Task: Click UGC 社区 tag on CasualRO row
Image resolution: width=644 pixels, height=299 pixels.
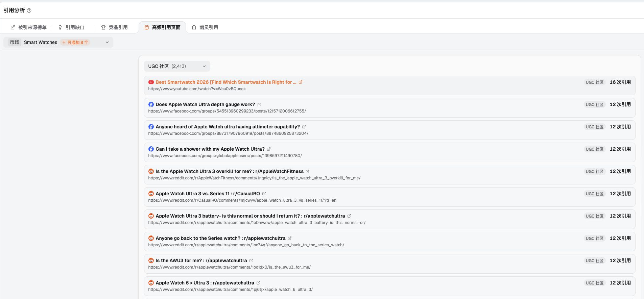Action: pos(595,194)
